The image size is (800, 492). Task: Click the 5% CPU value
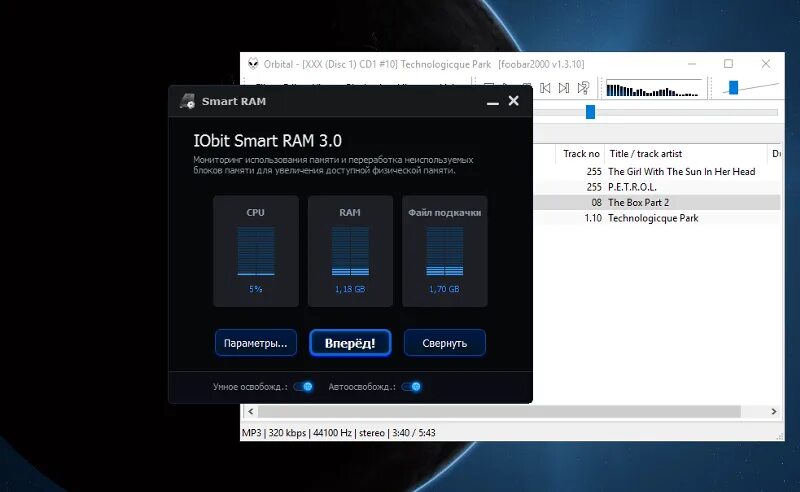(256, 289)
